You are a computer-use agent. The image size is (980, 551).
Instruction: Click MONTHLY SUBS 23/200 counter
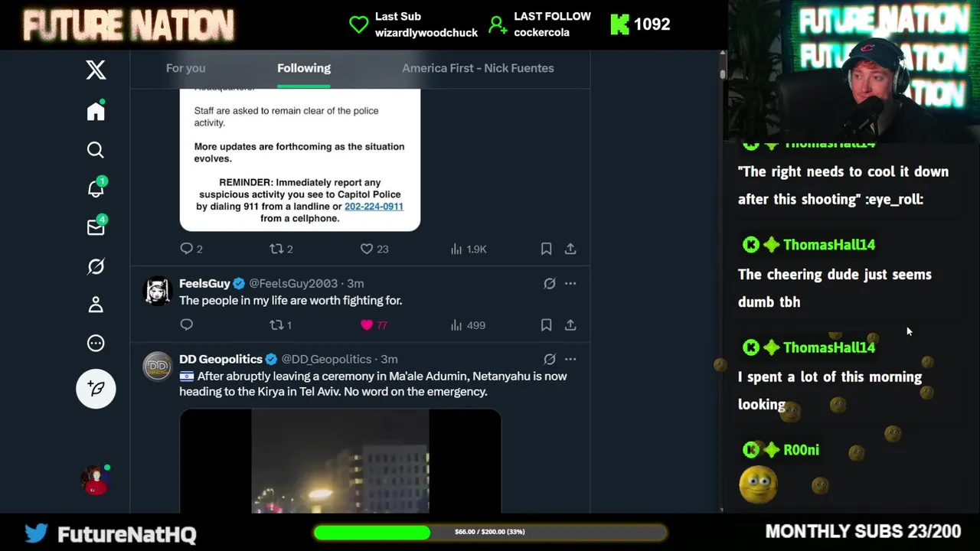[863, 531]
